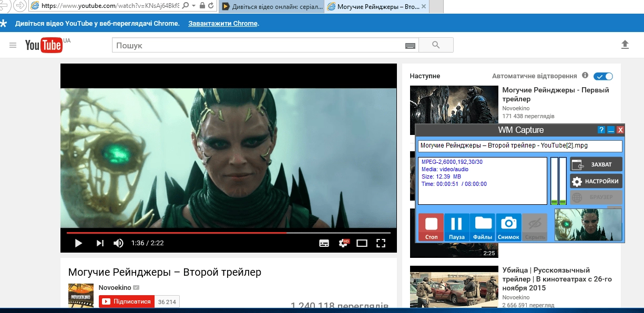This screenshot has width=644, height=313.
Task: Click the Первый трейлер video thumbnail
Action: 454,109
